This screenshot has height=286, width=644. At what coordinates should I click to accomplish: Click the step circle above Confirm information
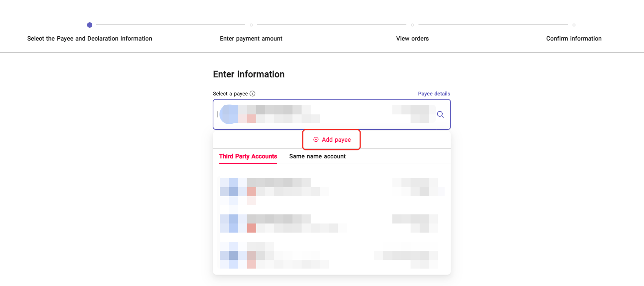(574, 25)
